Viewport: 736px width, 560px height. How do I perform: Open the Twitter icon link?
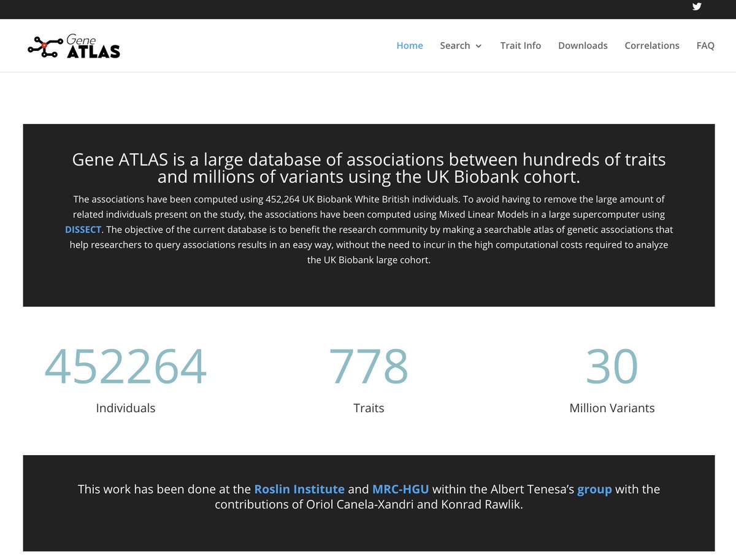click(697, 7)
